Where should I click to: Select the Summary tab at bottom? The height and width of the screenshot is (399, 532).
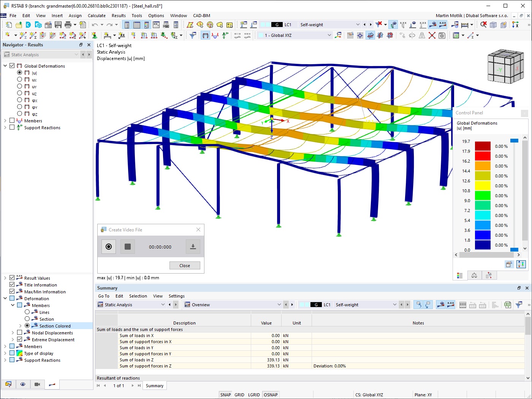tap(155, 386)
